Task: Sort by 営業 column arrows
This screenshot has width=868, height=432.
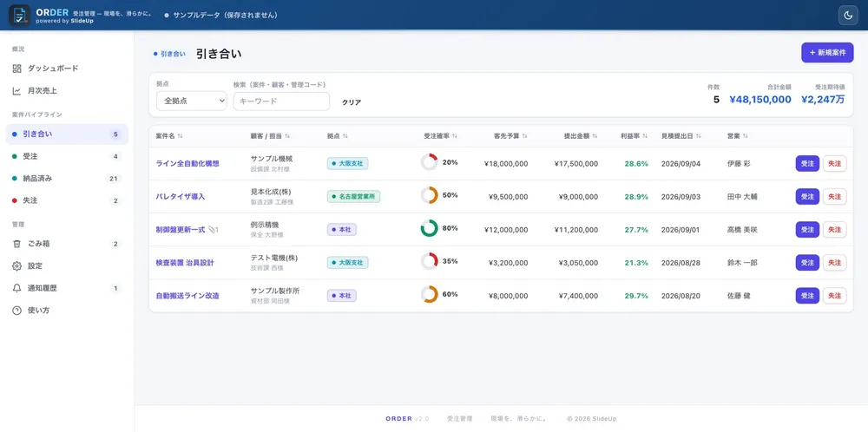Action: 745,136
